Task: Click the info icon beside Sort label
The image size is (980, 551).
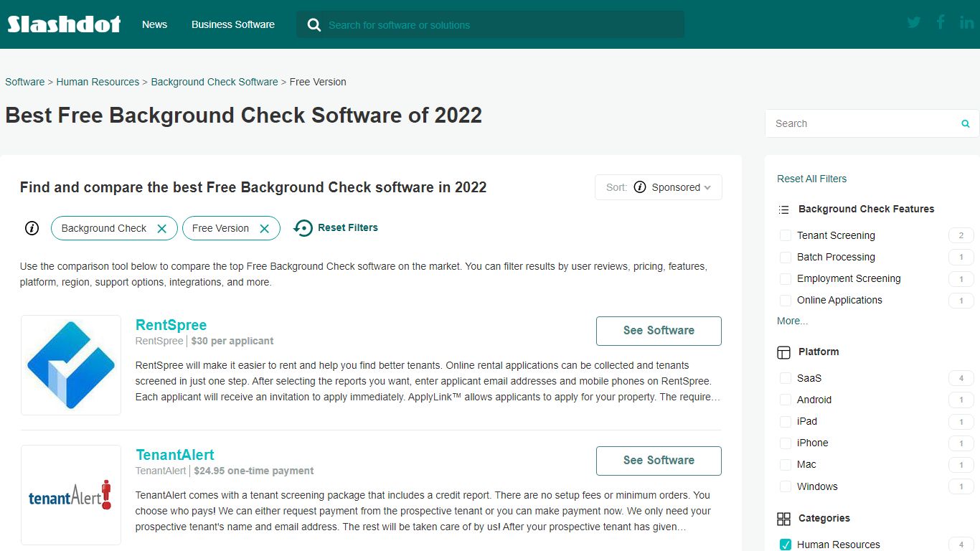Action: click(x=640, y=187)
